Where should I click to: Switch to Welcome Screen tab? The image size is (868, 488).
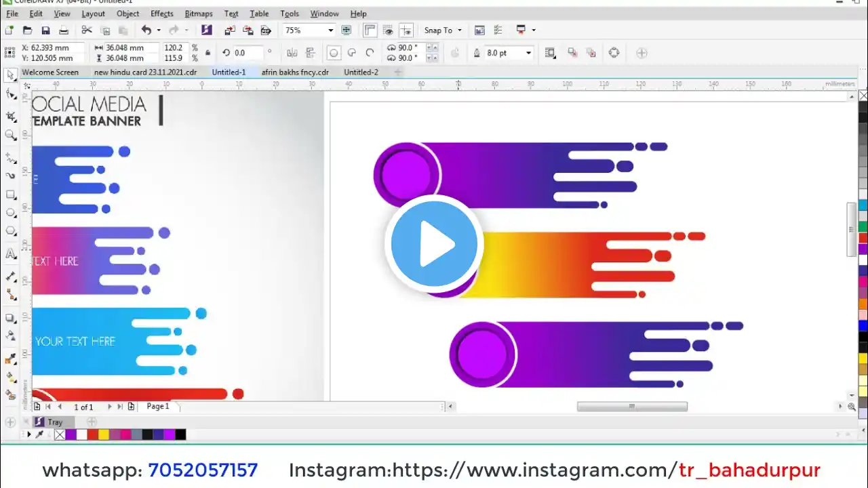click(x=50, y=72)
